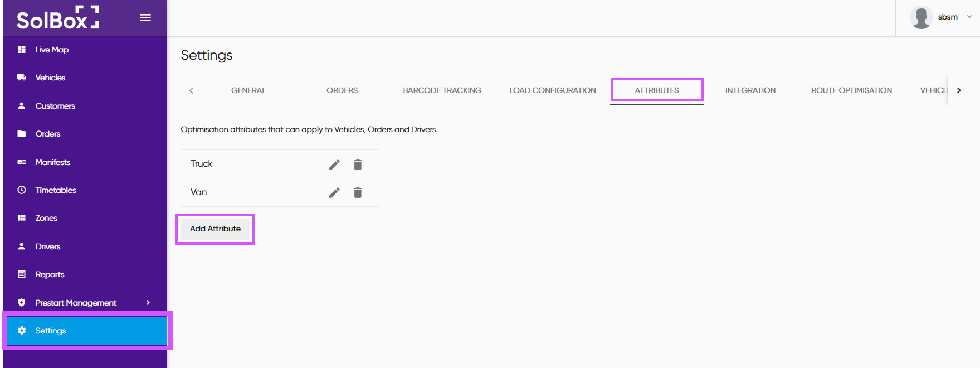Viewport: 980px width, 368px height.
Task: Click the Add Attribute button
Action: pos(215,229)
